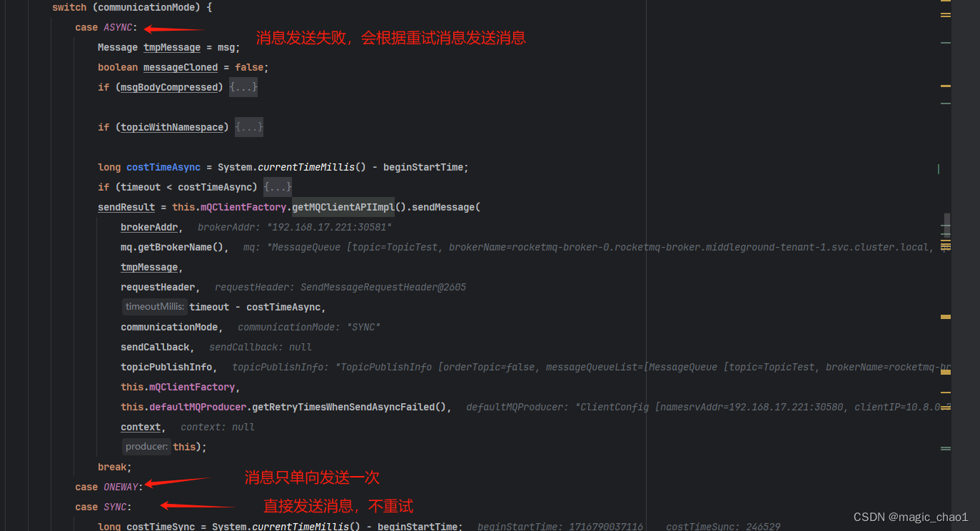Click beginStartTime: 1716790037116 inline value

tap(560, 527)
